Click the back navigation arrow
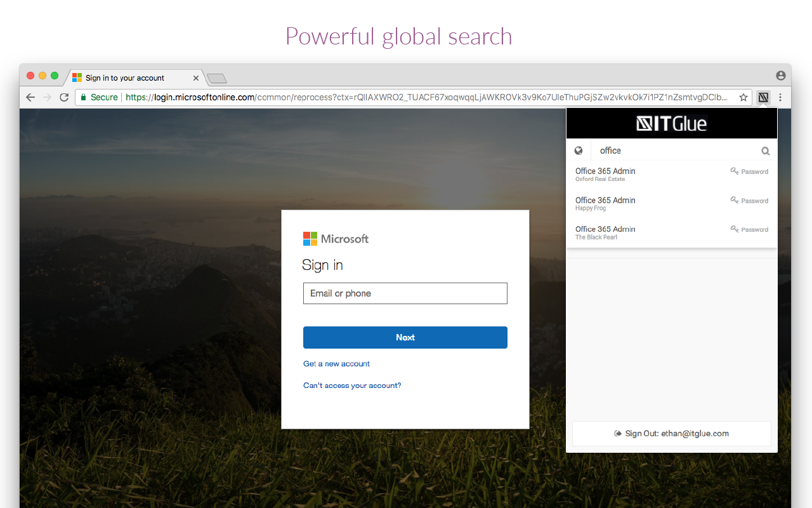 tap(30, 97)
